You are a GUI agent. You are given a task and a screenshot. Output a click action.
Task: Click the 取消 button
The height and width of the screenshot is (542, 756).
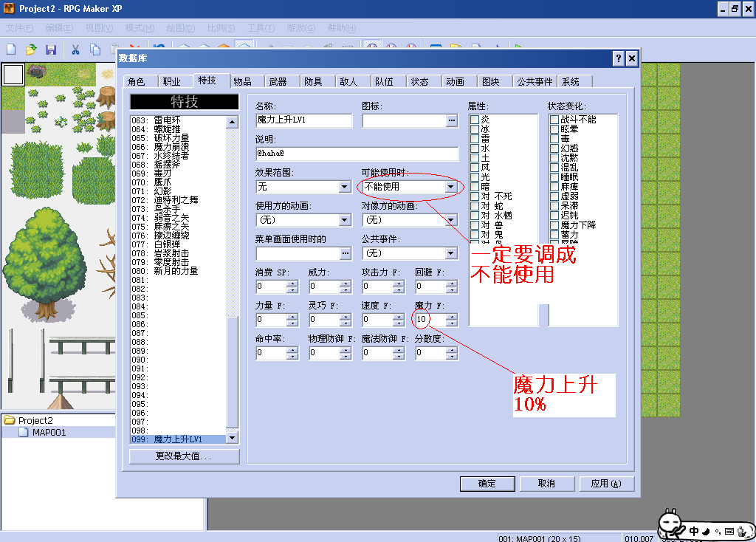(547, 484)
